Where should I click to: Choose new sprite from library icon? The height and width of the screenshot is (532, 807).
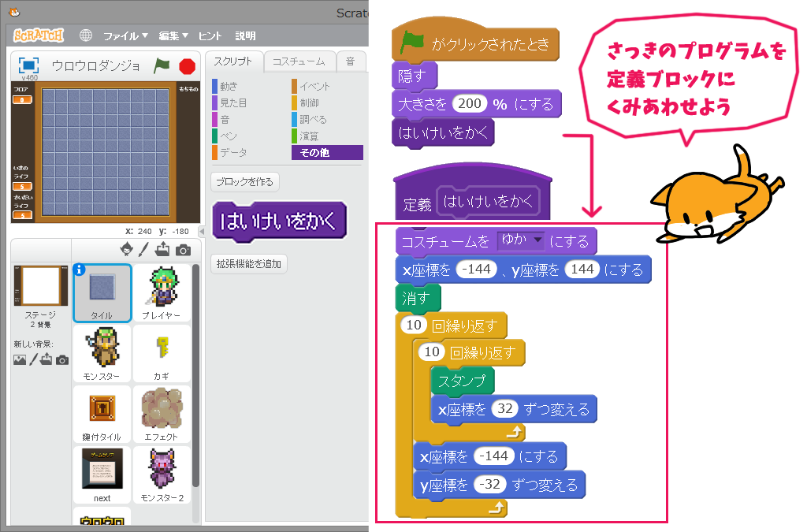pos(127,250)
